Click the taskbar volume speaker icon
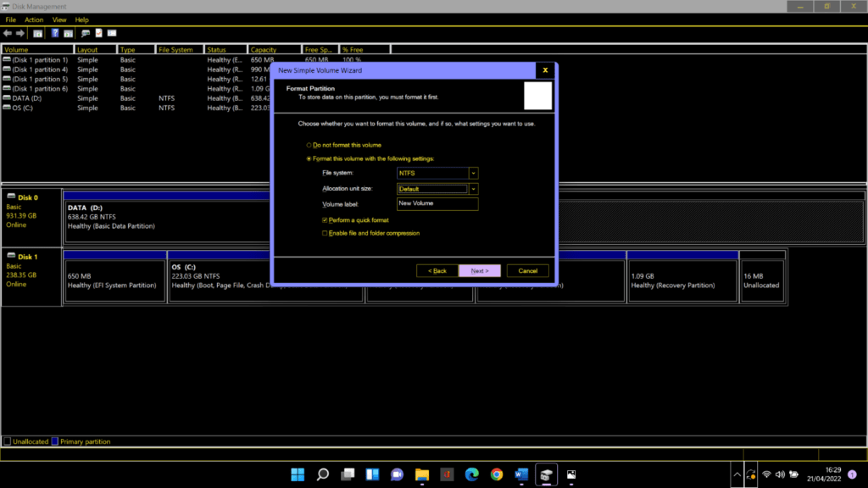The width and height of the screenshot is (868, 488). coord(781,474)
